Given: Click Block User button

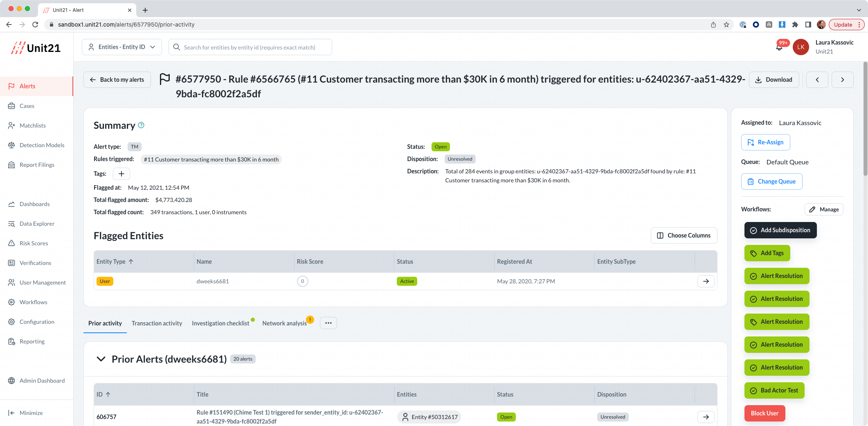Looking at the screenshot, I should coord(765,413).
